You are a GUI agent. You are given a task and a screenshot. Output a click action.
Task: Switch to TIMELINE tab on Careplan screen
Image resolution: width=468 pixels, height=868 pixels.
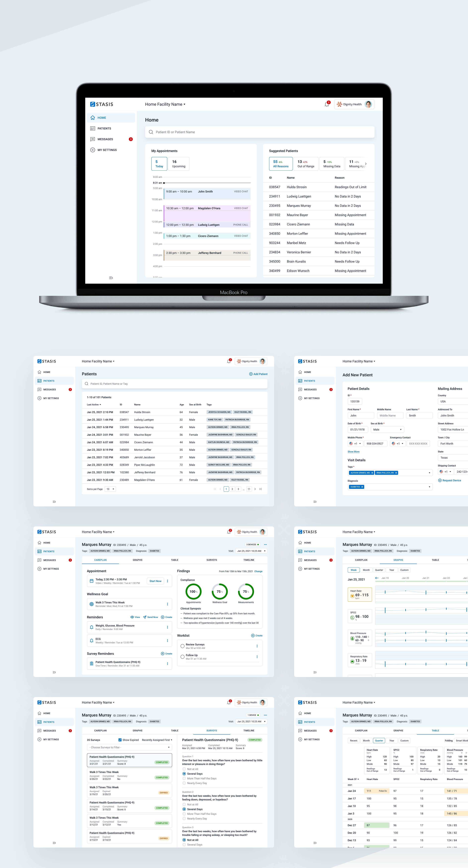pos(249,560)
